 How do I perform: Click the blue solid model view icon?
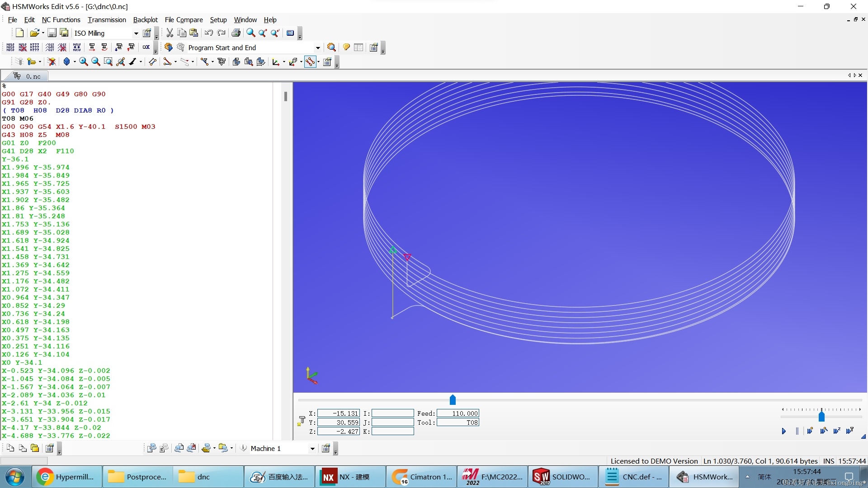[x=67, y=62]
